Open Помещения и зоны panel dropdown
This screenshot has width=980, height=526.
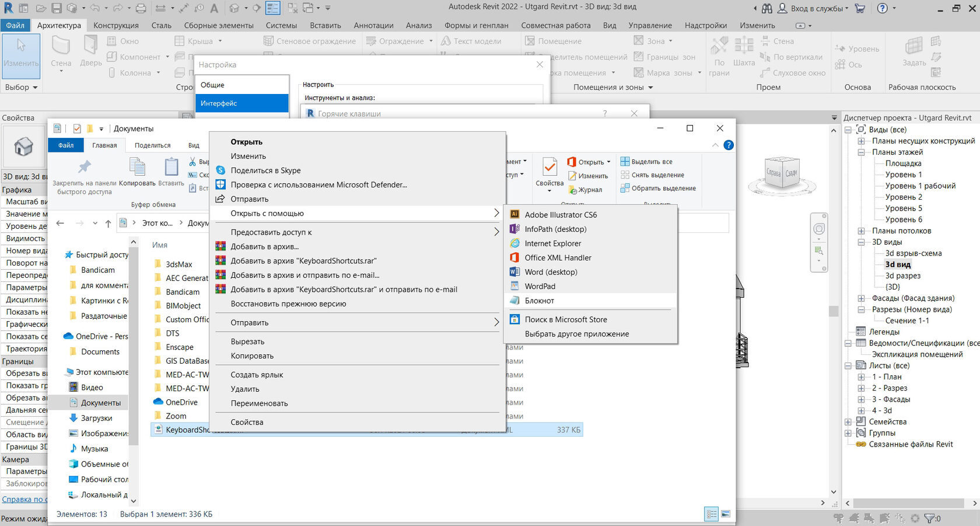point(613,87)
